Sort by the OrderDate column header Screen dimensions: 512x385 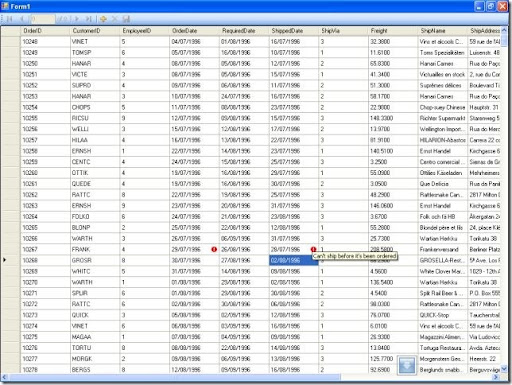194,31
